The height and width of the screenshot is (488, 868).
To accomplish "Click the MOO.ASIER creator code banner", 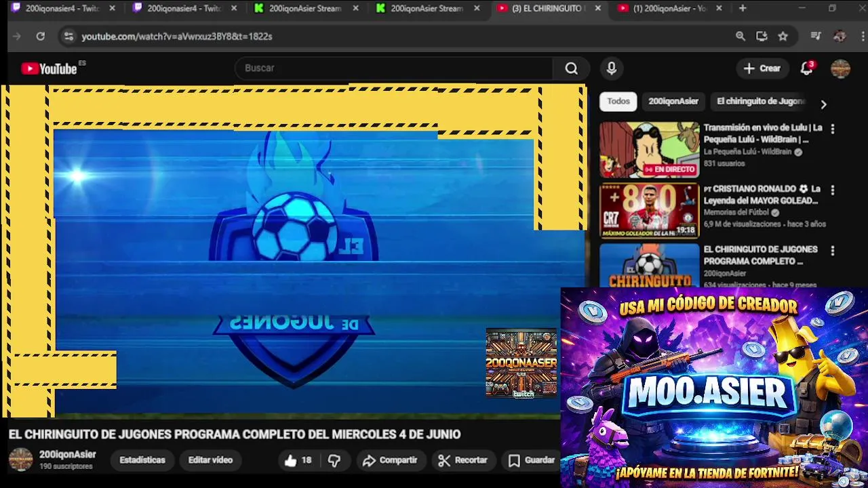I will click(x=714, y=387).
